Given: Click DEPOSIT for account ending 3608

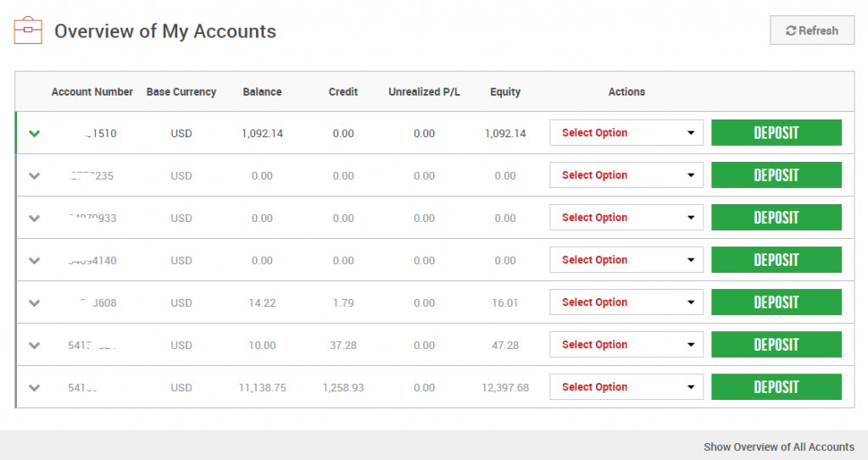Looking at the screenshot, I should [776, 302].
